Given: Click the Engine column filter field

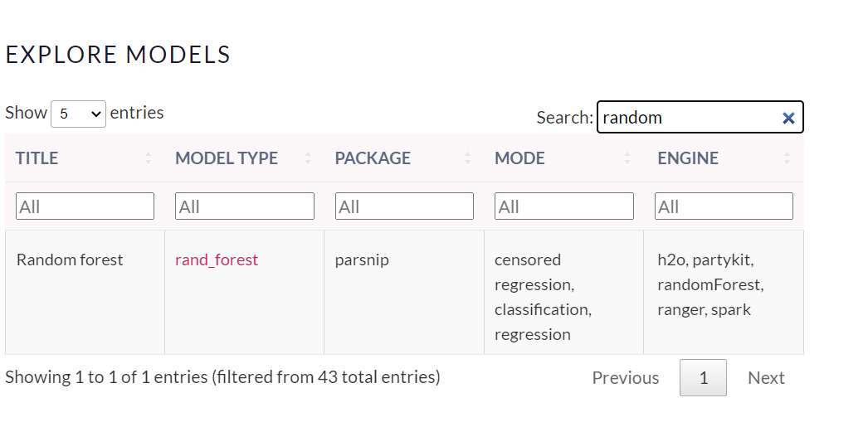Looking at the screenshot, I should pos(724,206).
